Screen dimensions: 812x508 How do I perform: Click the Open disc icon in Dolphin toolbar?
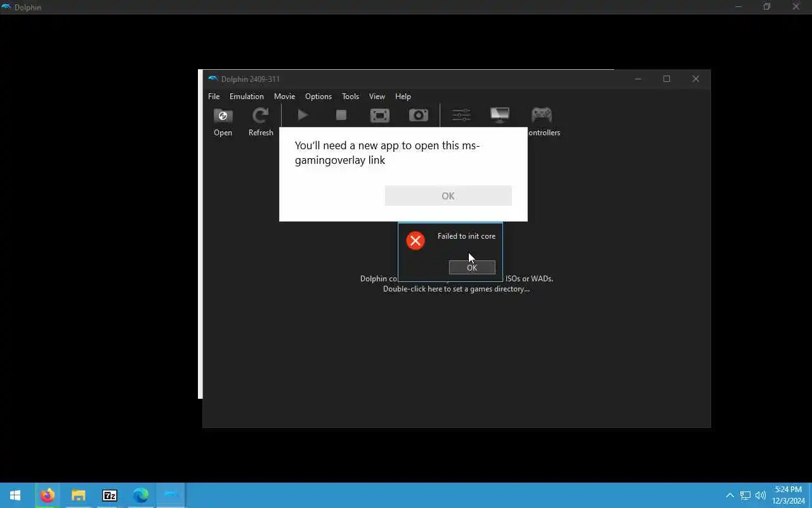pyautogui.click(x=223, y=116)
